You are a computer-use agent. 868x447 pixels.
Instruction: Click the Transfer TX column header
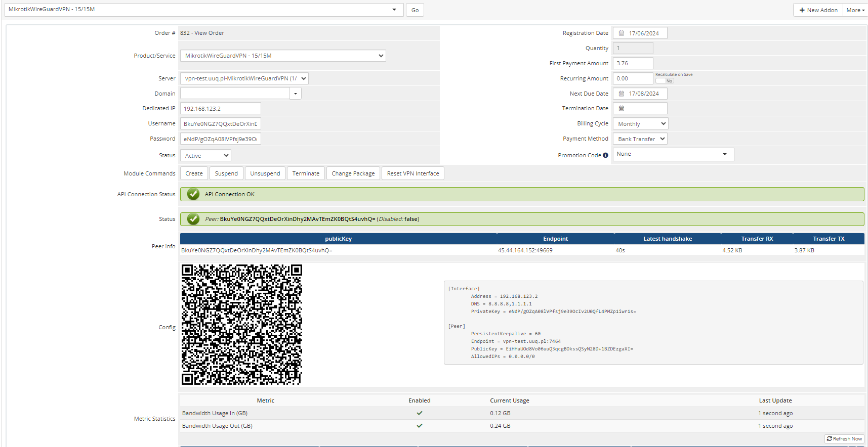[x=829, y=239]
